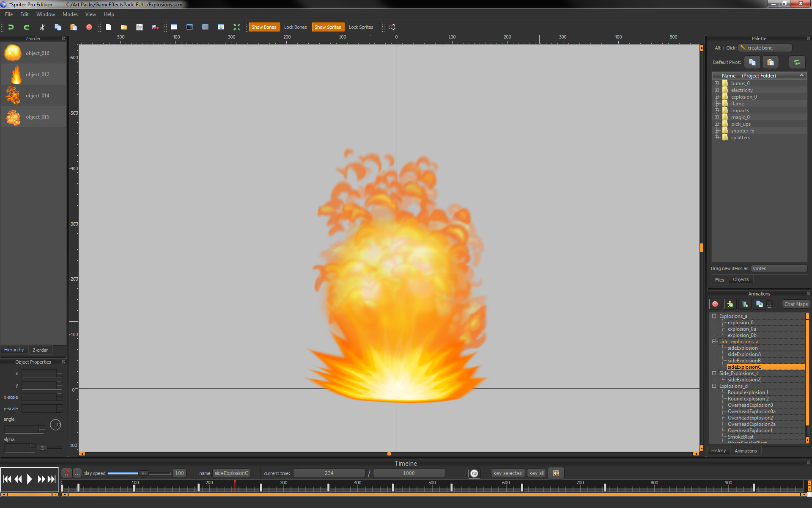The image size is (812, 508).
Task: Toggle Show Bones off
Action: (x=264, y=27)
